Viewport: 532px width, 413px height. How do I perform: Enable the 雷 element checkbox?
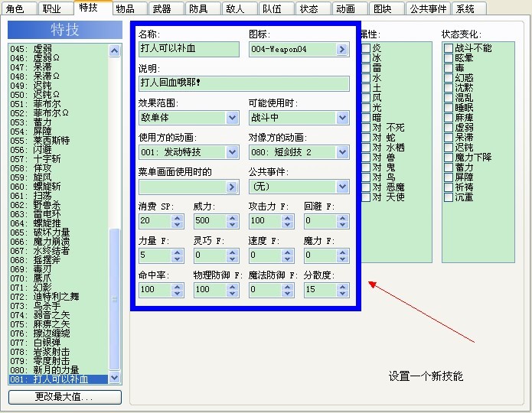point(366,68)
